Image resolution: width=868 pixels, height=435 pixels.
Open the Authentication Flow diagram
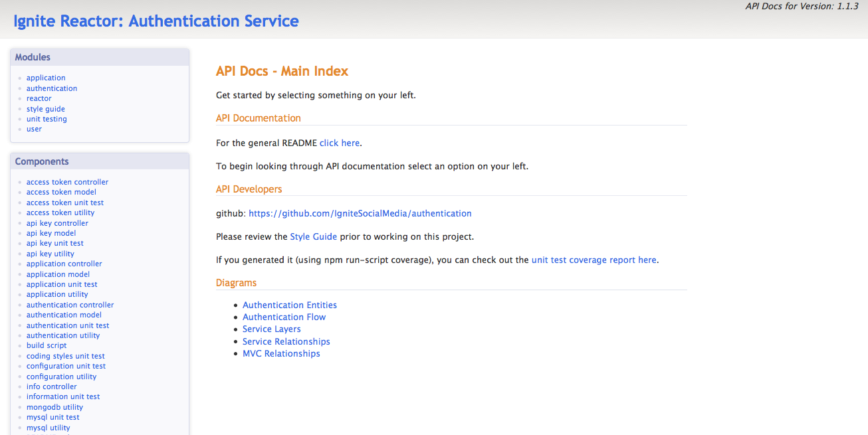284,317
